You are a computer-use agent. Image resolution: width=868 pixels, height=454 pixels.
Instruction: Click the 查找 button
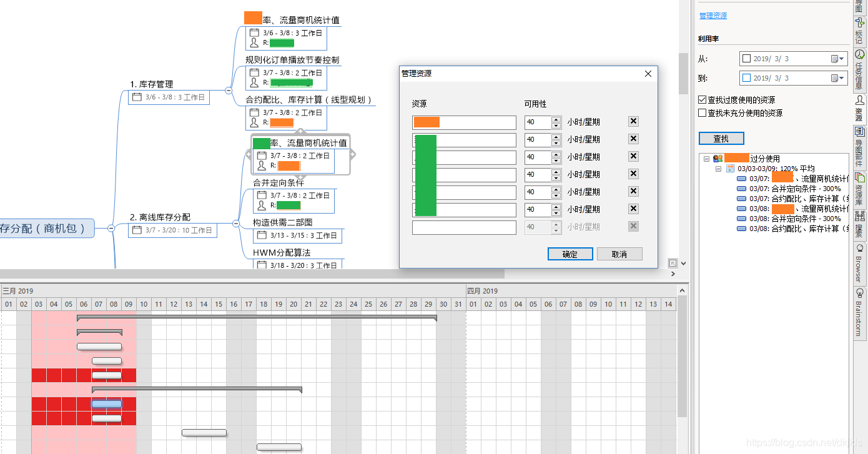(x=721, y=139)
